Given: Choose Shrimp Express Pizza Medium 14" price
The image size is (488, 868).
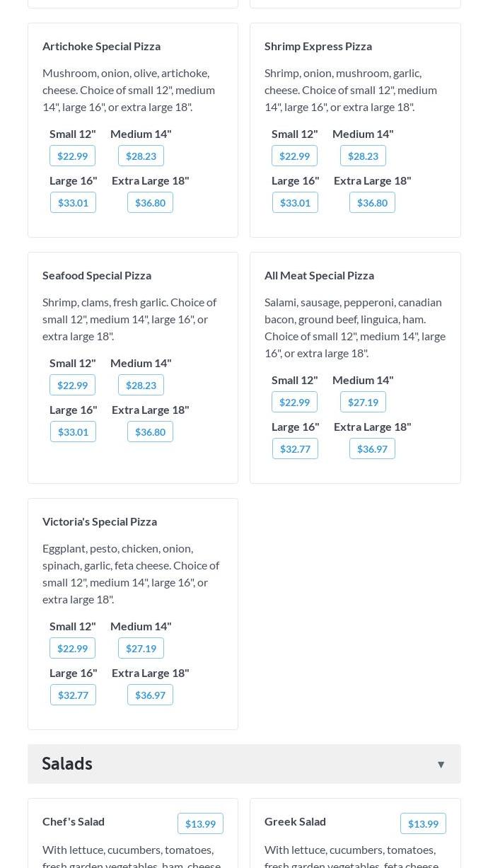Looking at the screenshot, I should [363, 156].
